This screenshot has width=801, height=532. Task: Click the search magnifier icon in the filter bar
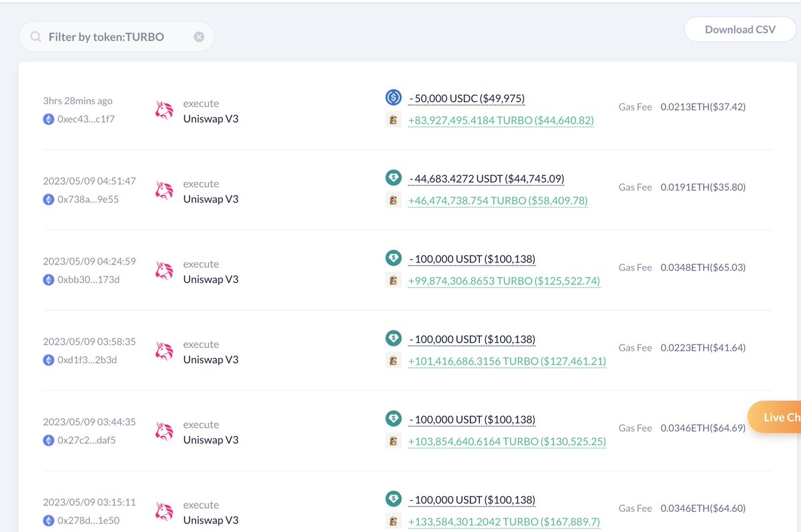tap(35, 36)
